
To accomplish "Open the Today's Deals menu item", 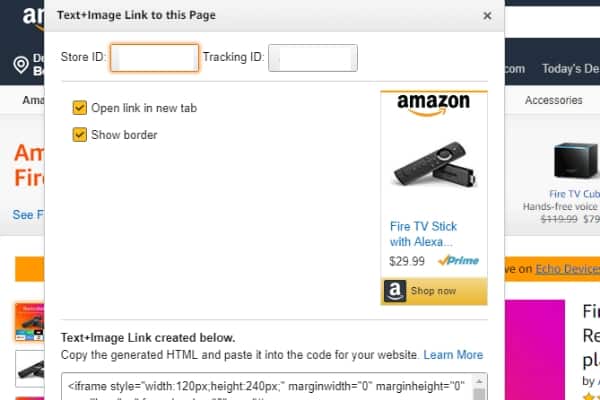I will click(x=570, y=68).
